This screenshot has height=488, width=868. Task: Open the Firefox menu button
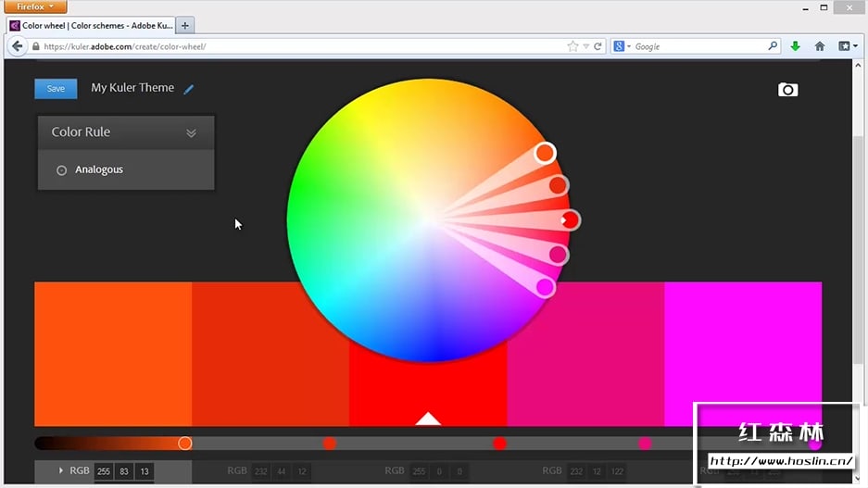pyautogui.click(x=35, y=6)
